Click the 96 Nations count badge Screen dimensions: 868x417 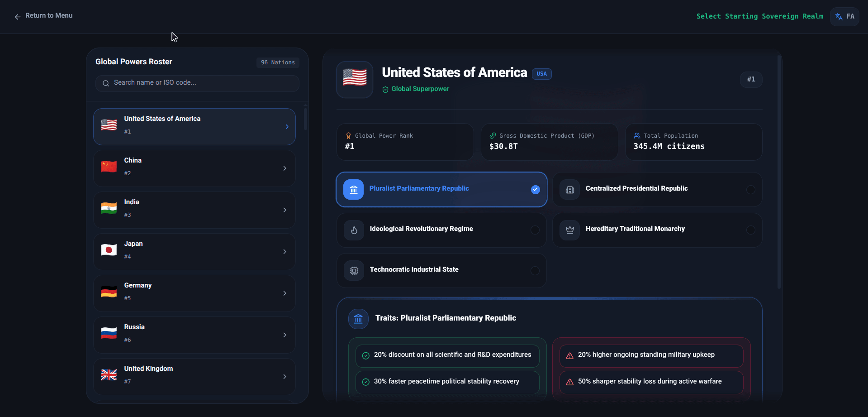coord(278,62)
